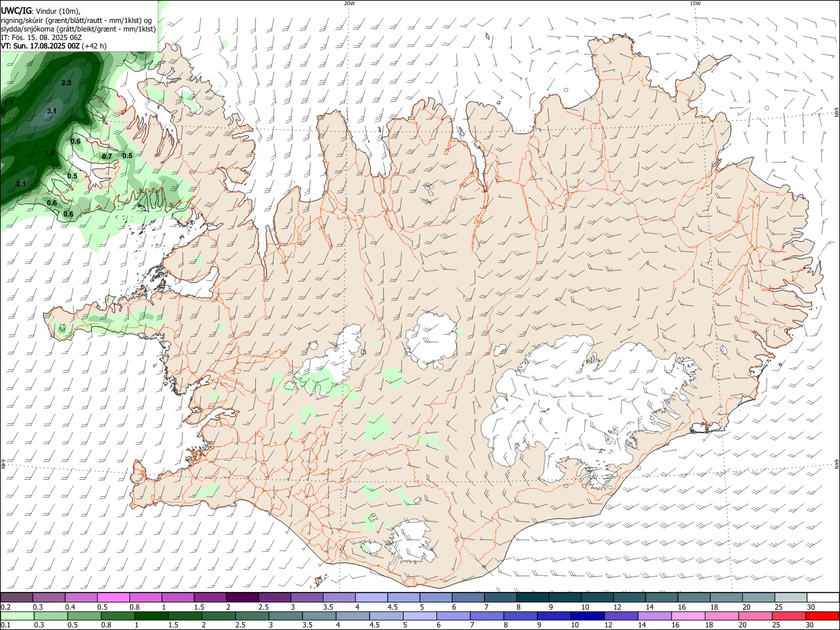Click the 3.1 precipitation value on the map

[x=52, y=112]
